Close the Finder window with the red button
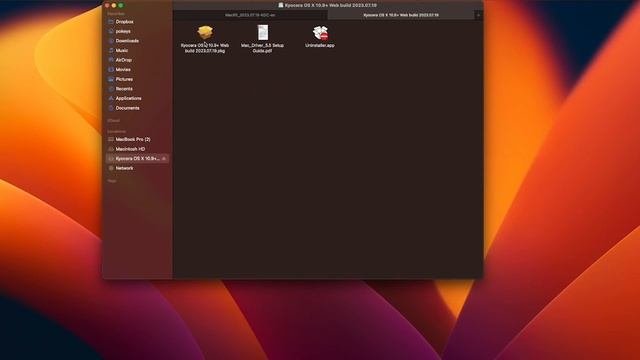 coord(107,6)
